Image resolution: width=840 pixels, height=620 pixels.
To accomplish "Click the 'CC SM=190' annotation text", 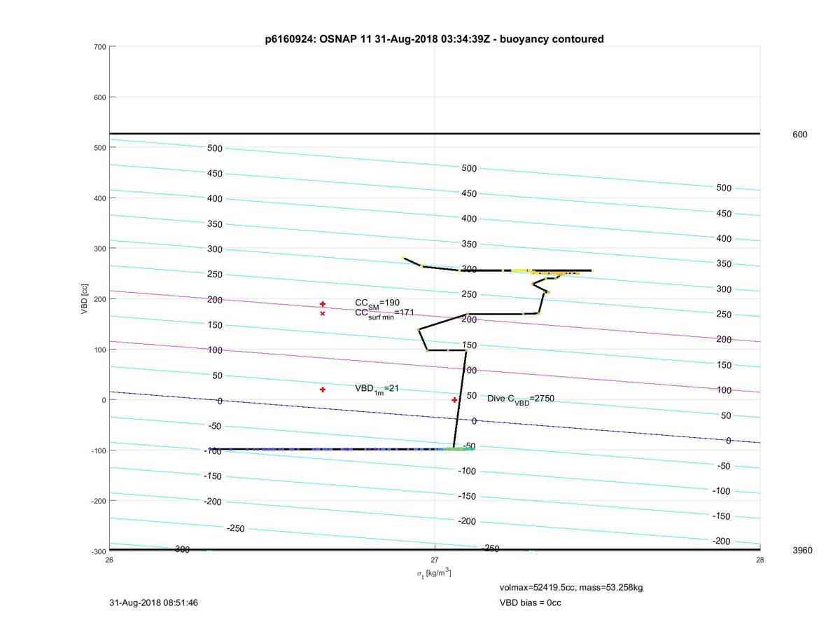I will (377, 303).
